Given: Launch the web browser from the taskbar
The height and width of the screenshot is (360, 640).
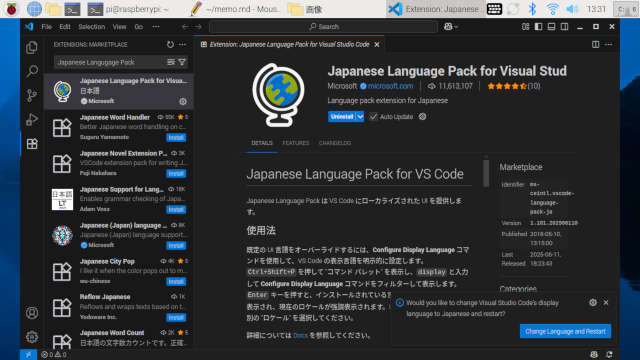Looking at the screenshot, I should point(34,9).
